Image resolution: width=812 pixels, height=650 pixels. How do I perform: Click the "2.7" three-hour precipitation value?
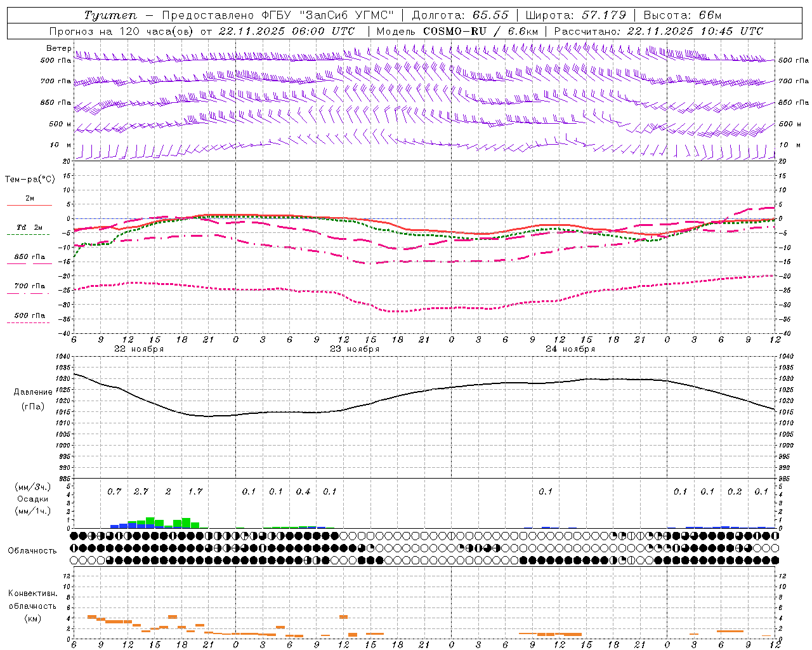click(x=141, y=492)
